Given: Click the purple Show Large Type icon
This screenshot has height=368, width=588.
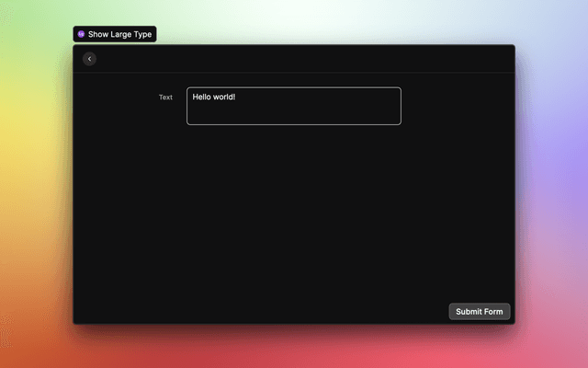Looking at the screenshot, I should coord(81,34).
